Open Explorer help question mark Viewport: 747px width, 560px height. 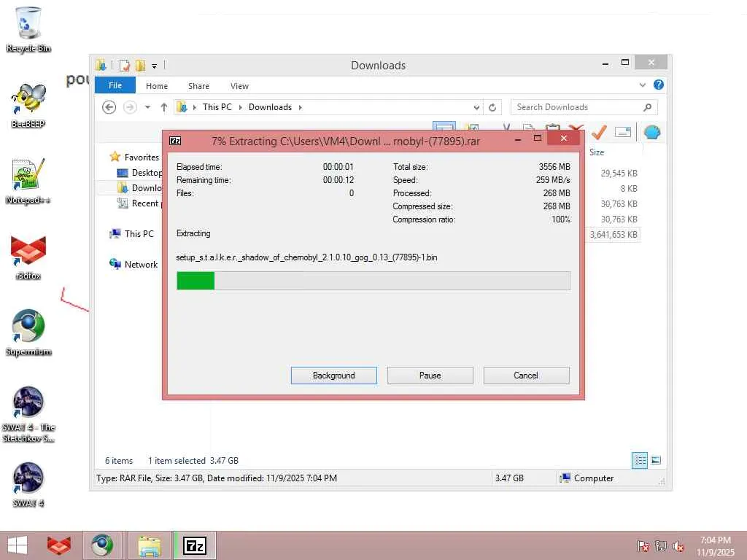click(659, 85)
